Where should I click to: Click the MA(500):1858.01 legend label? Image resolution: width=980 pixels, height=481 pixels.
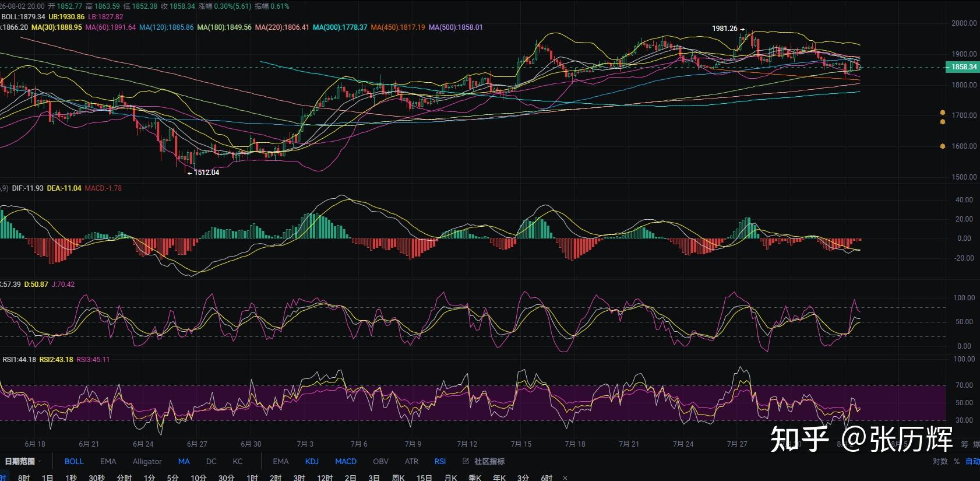[x=456, y=27]
